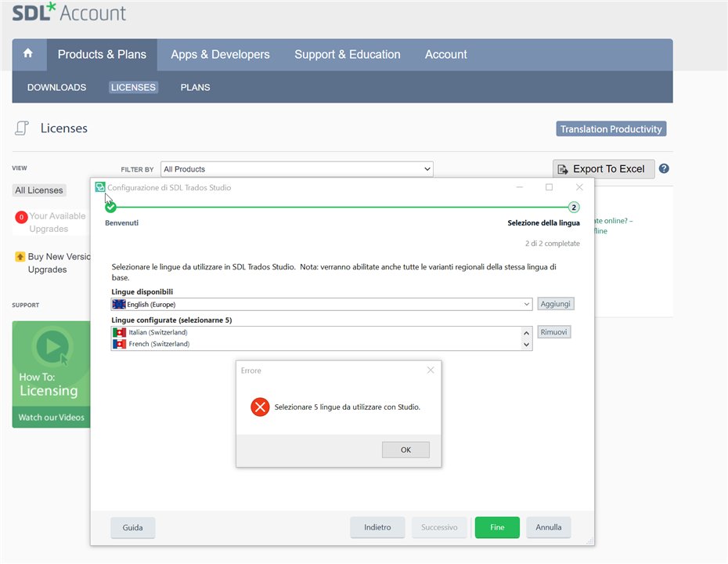Click the Translation Productivity button

click(x=611, y=128)
